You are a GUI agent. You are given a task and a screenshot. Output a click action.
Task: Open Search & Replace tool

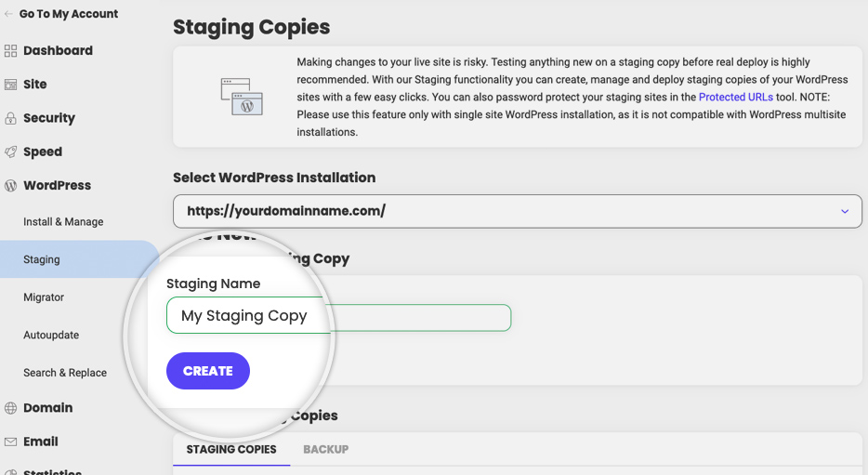pos(65,373)
